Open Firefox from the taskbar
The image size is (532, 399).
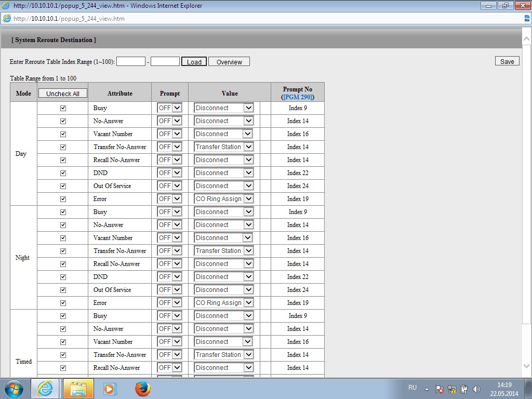(x=142, y=389)
